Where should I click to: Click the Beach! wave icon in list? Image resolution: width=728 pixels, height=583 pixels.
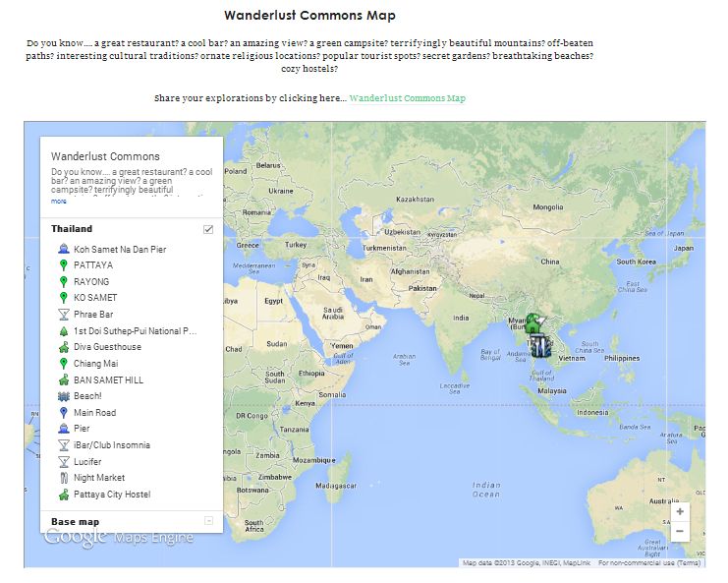pos(63,396)
